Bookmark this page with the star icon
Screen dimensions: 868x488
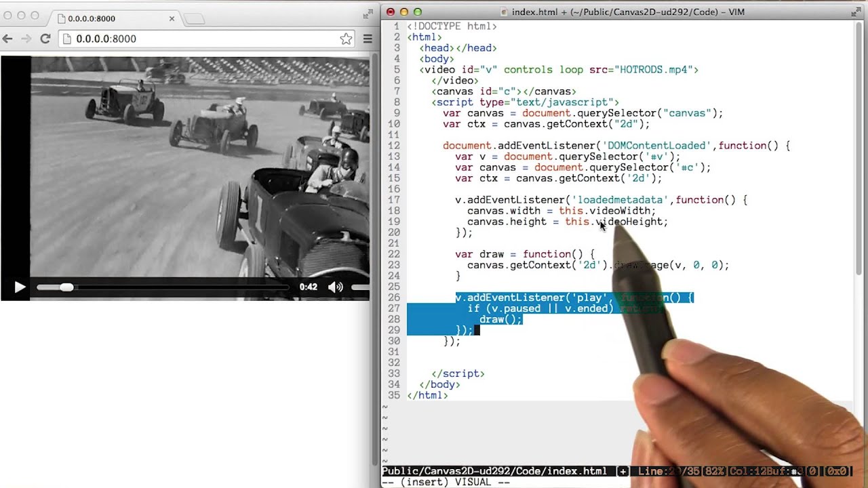coord(346,39)
